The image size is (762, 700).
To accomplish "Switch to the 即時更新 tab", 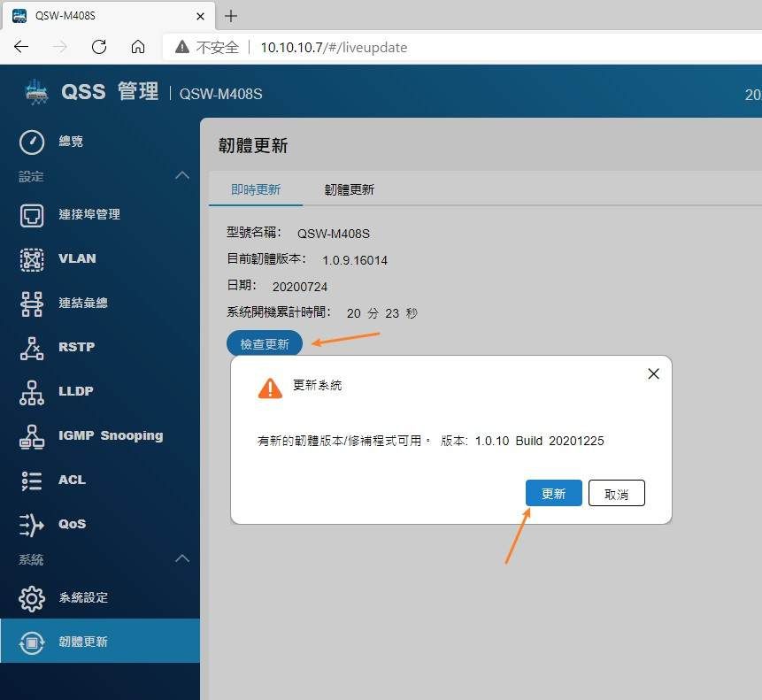I will 256,189.
